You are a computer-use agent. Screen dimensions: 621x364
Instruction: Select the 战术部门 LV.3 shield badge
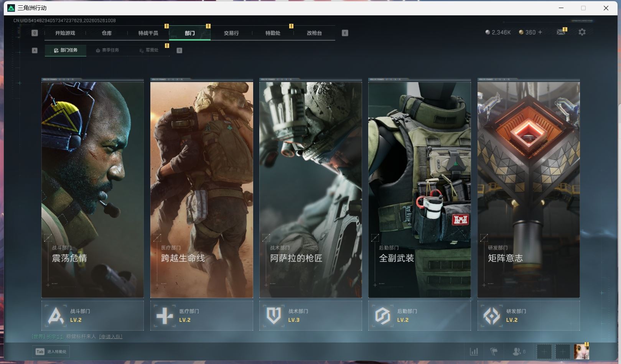pyautogui.click(x=310, y=316)
